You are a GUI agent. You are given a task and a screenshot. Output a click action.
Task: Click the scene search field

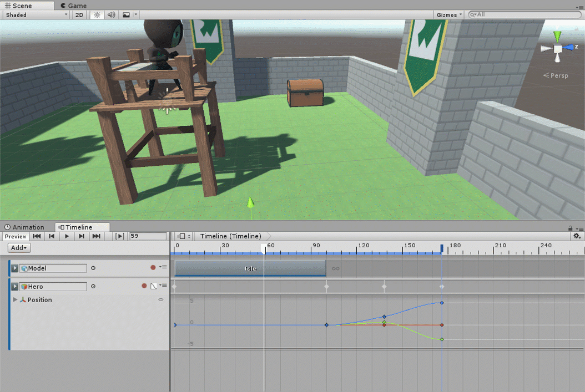[525, 14]
